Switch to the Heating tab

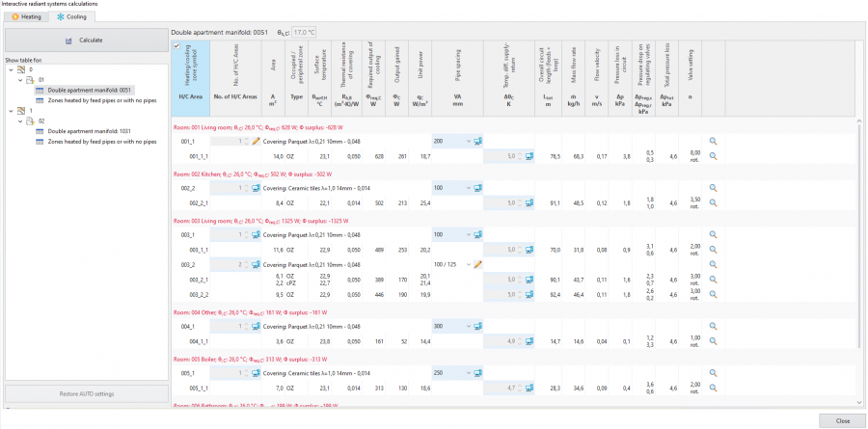pyautogui.click(x=28, y=16)
